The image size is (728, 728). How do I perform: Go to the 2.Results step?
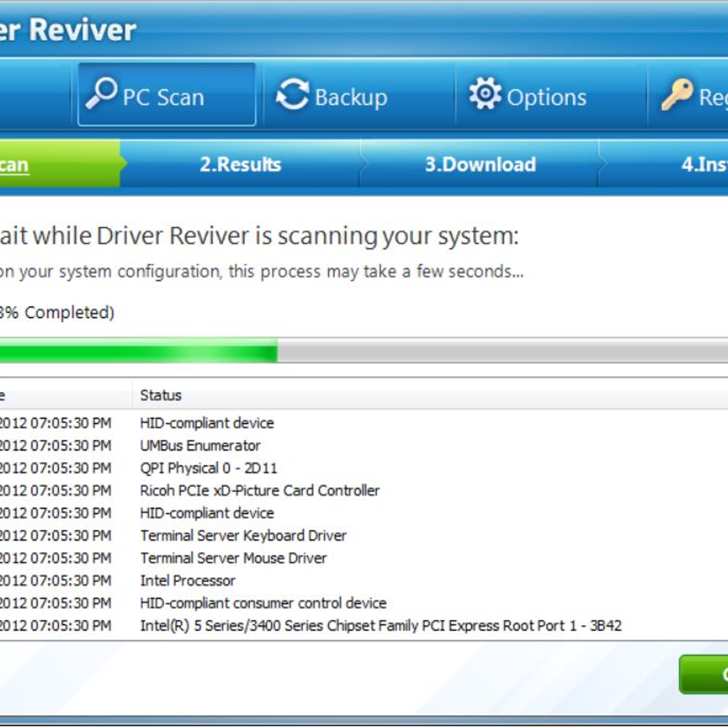pos(240,164)
